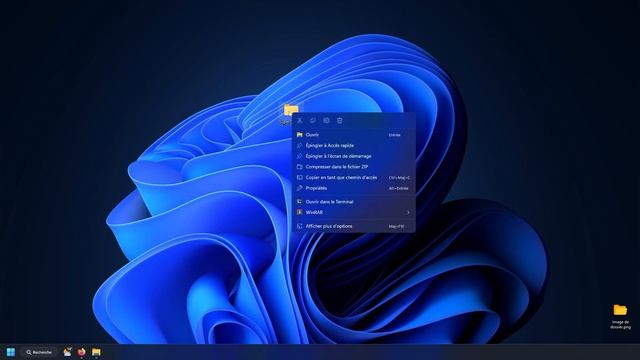The height and width of the screenshot is (360, 640).
Task: Click the Cut scissors icon in context menu
Action: coord(300,120)
